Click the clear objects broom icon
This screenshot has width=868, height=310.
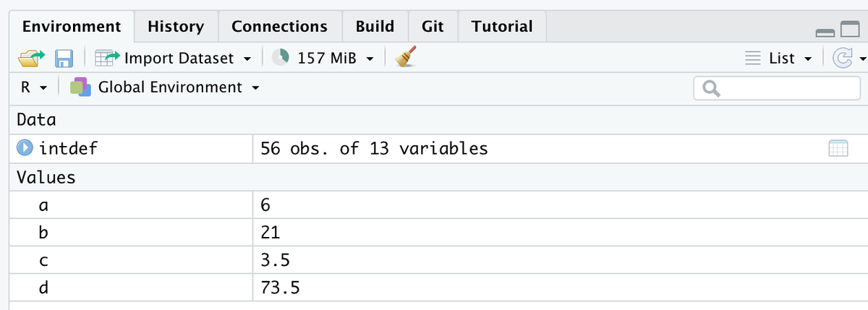[407, 57]
